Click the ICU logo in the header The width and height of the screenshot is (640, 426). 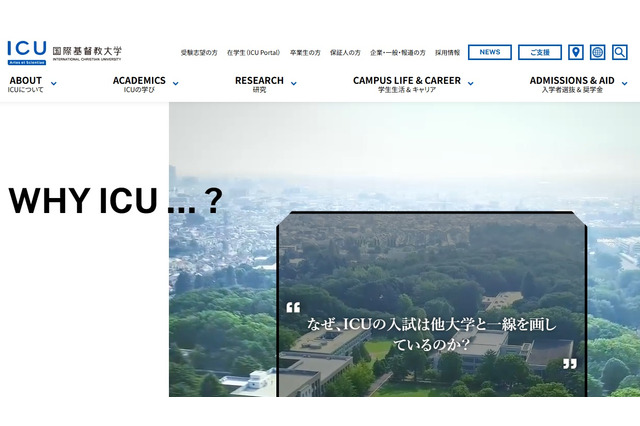click(27, 53)
